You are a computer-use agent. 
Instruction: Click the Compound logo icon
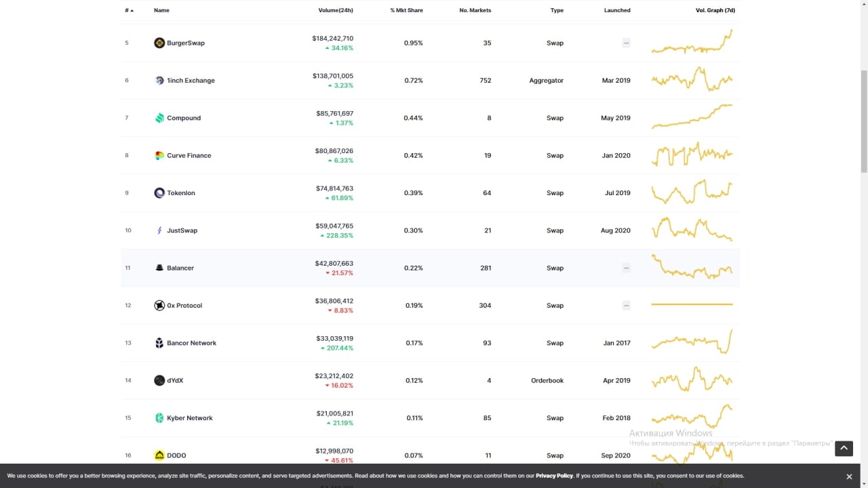(159, 118)
